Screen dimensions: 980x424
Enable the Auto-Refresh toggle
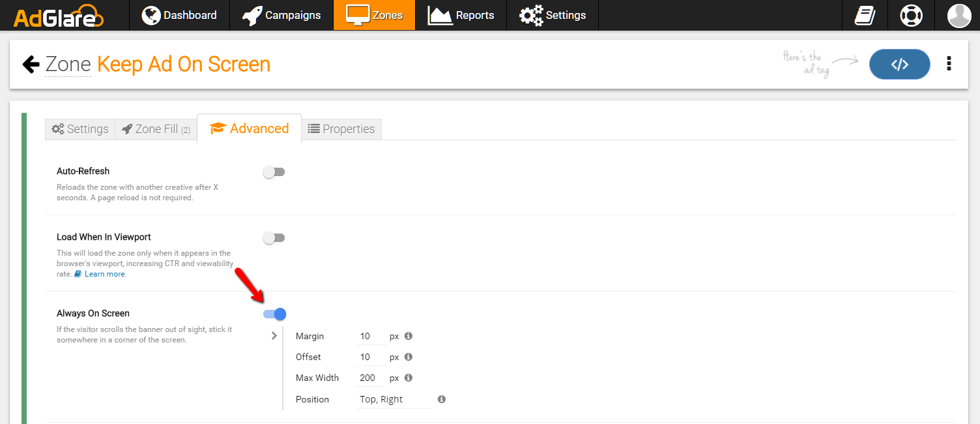coord(274,172)
